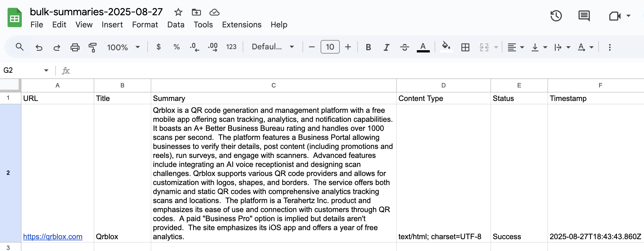This screenshot has height=251, width=644.
Task: Star this spreadsheet document
Action: [x=178, y=12]
